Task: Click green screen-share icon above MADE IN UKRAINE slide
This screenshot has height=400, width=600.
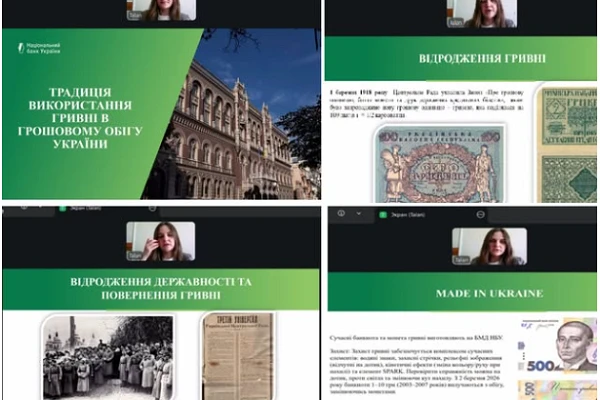Action: [x=383, y=212]
